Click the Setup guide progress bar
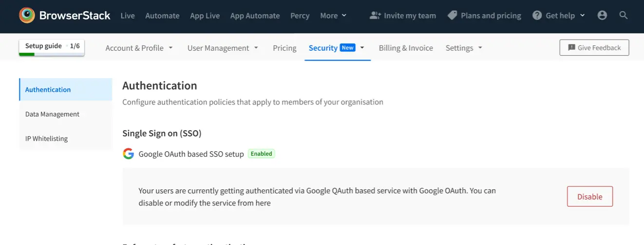644x245 pixels. [52, 53]
